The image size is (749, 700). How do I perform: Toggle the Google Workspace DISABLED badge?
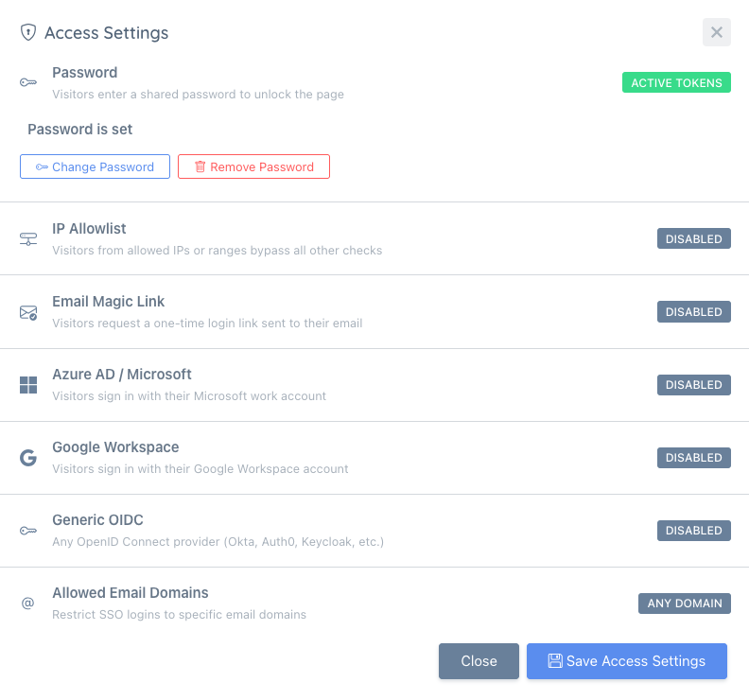click(x=693, y=458)
